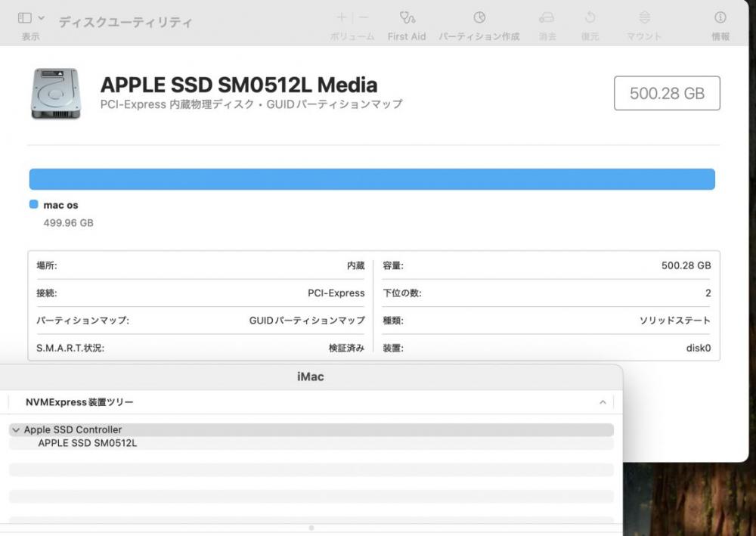
Task: Run First Aid on the disk
Action: (407, 18)
